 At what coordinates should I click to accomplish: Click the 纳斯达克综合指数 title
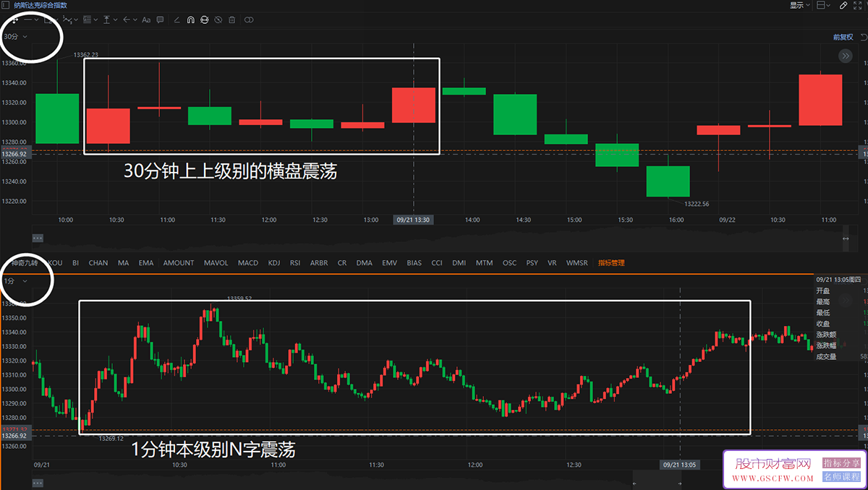[x=41, y=5]
